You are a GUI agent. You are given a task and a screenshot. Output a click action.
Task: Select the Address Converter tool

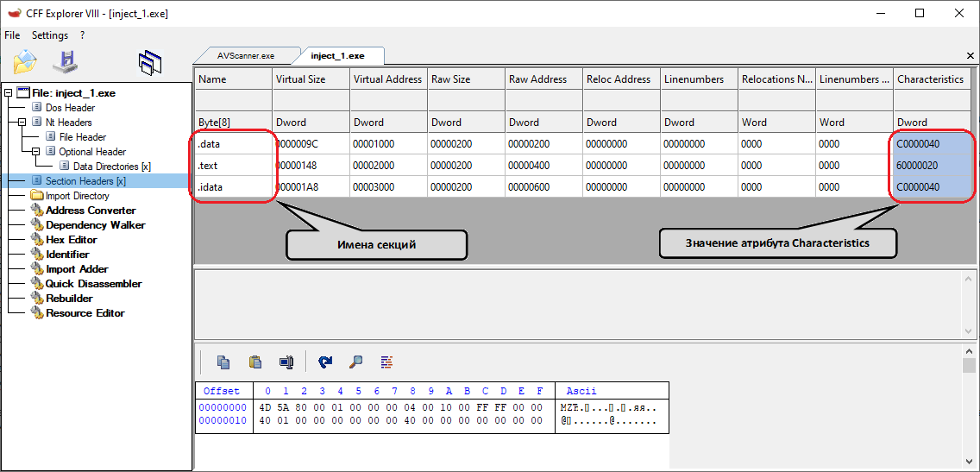pyautogui.click(x=91, y=210)
